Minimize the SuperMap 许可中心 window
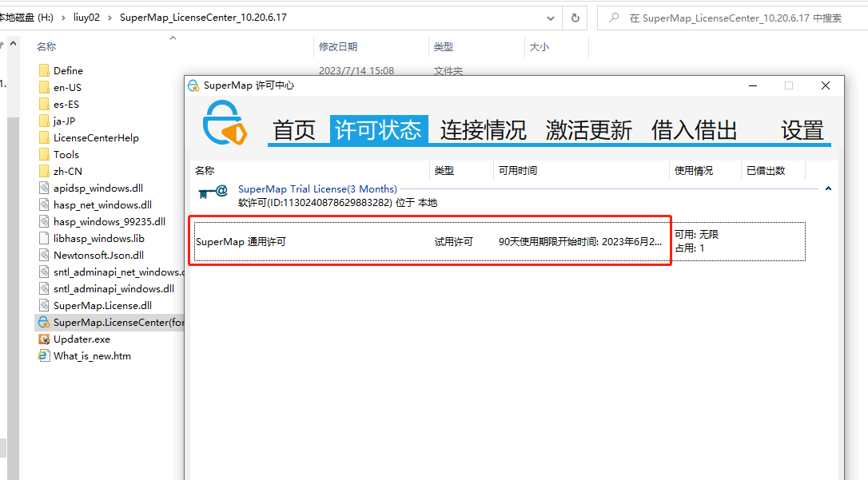This screenshot has height=480, width=868. pyautogui.click(x=753, y=85)
